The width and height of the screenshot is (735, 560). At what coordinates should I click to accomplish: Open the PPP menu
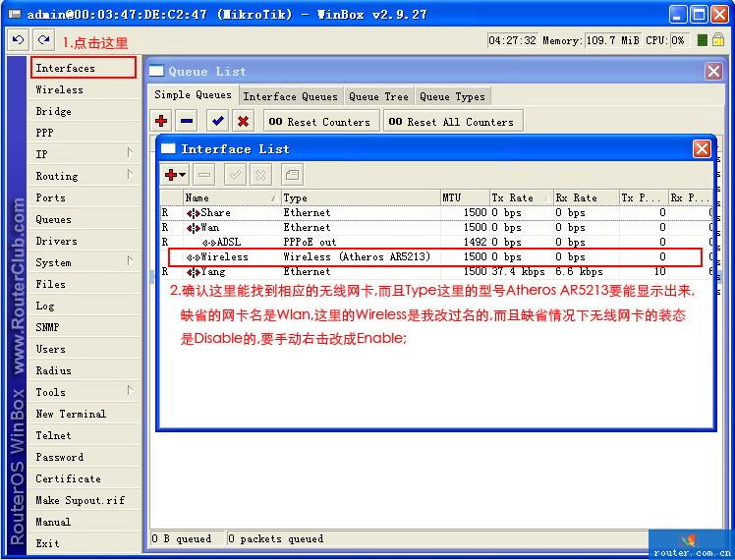coord(85,133)
